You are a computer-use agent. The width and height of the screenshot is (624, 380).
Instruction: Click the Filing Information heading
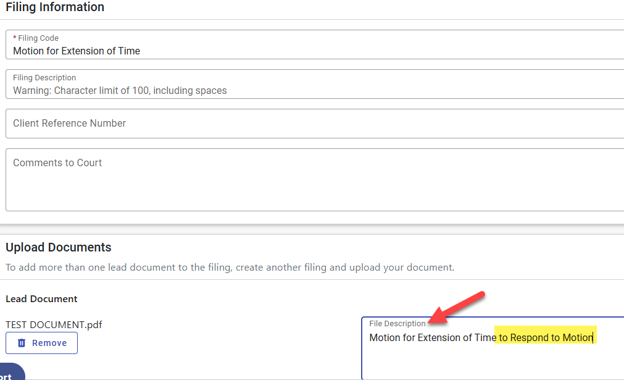coord(55,7)
